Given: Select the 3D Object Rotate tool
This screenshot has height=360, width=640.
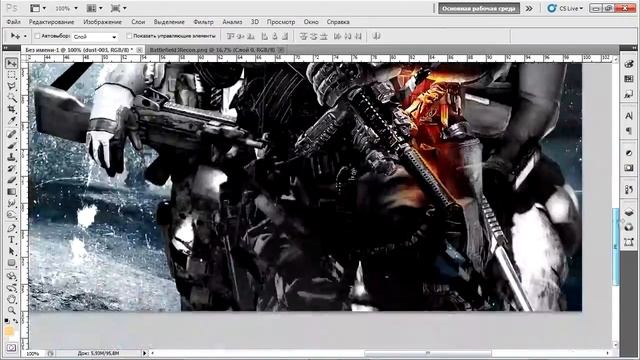Looking at the screenshot, I should (x=11, y=276).
